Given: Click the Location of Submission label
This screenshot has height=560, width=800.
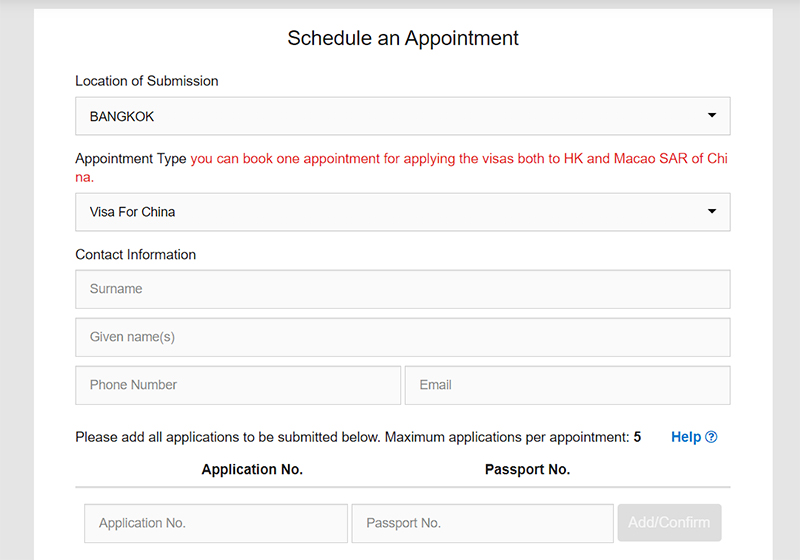Looking at the screenshot, I should pos(147,81).
